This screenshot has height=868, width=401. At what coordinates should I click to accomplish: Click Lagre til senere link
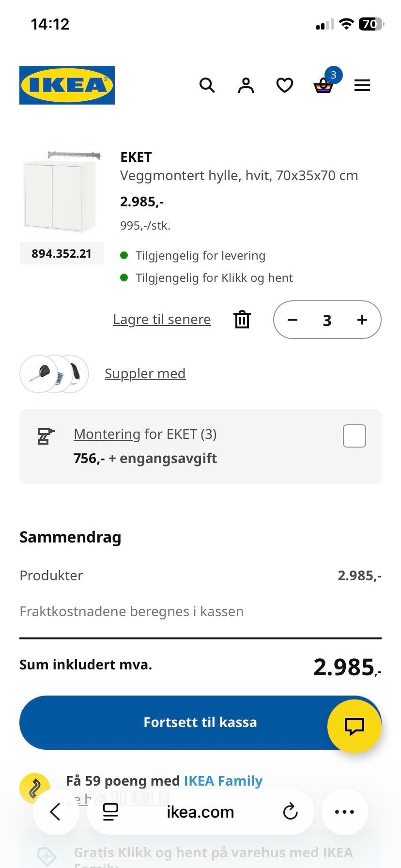click(162, 320)
